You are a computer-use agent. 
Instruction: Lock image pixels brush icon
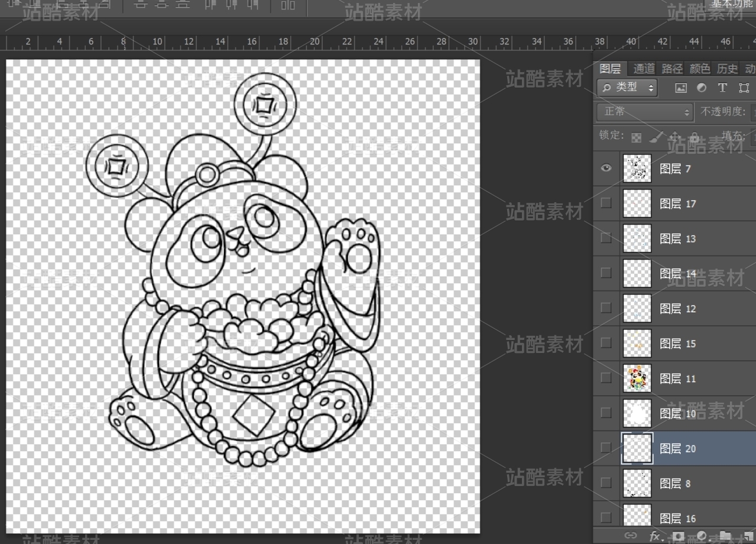(656, 137)
